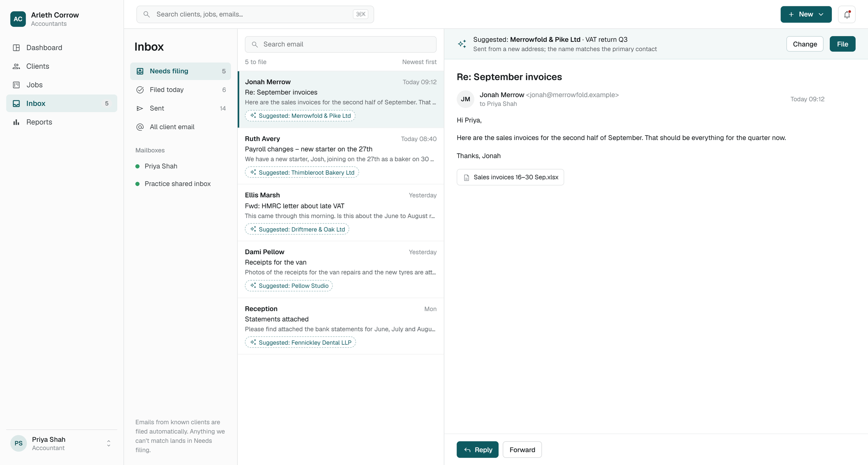
Task: Click the Suggested: Pellow Studio chip
Action: point(289,286)
